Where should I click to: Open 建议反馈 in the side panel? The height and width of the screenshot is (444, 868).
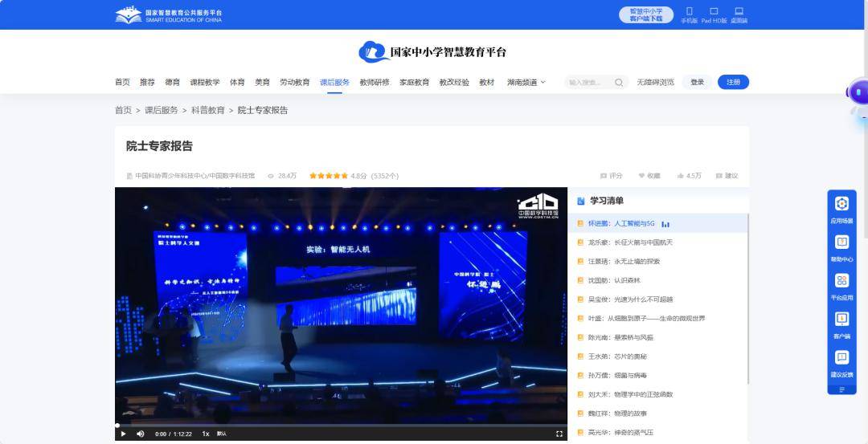(841, 364)
